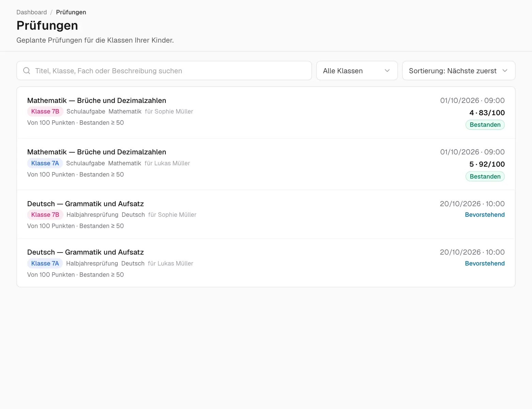This screenshot has height=409, width=532.
Task: Click the Prüfungen breadcrumb item
Action: (71, 12)
